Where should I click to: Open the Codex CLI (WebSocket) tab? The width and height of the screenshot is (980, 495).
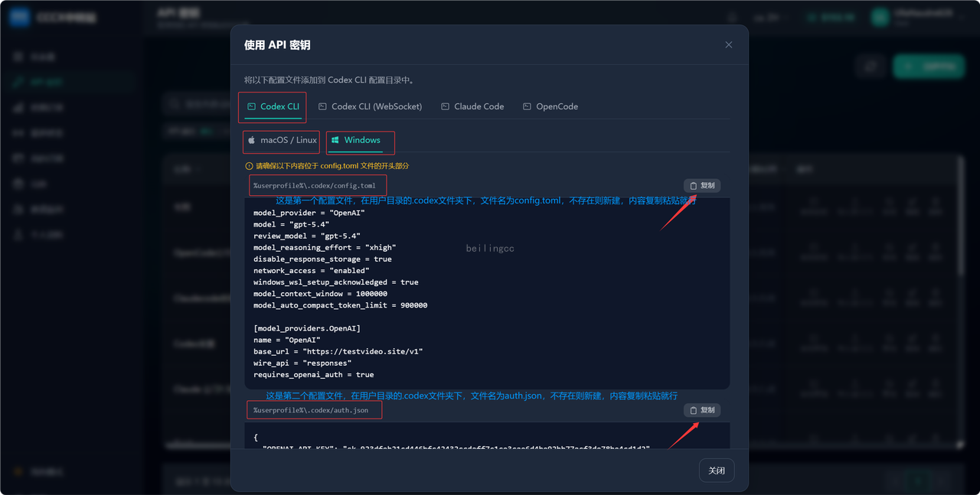click(370, 106)
